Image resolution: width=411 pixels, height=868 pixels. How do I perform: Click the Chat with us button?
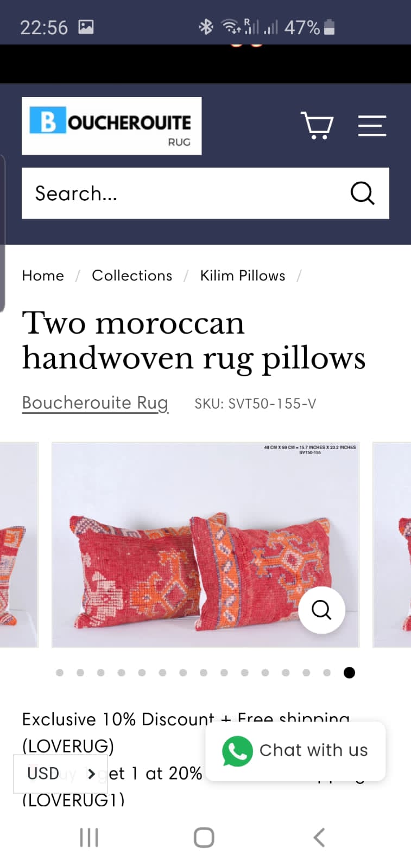[295, 751]
